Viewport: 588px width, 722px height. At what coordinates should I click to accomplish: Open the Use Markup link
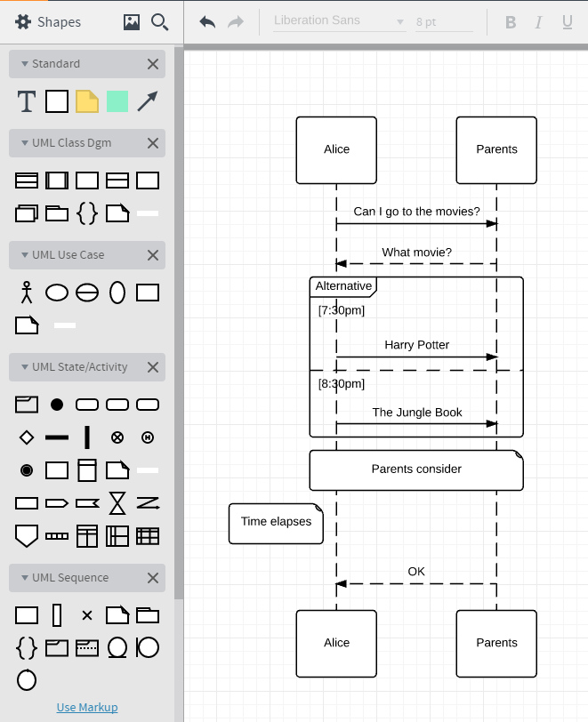[x=87, y=707]
